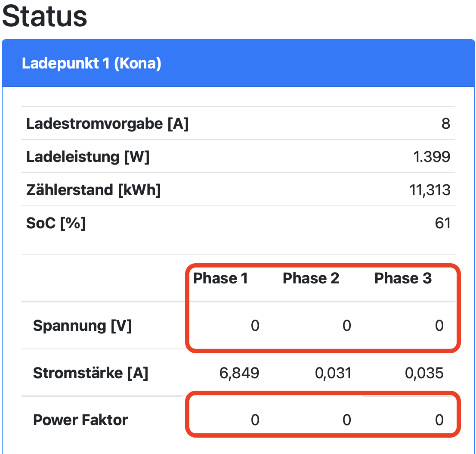The width and height of the screenshot is (476, 454).
Task: Click the Phase 1 Spannung value
Action: [255, 326]
